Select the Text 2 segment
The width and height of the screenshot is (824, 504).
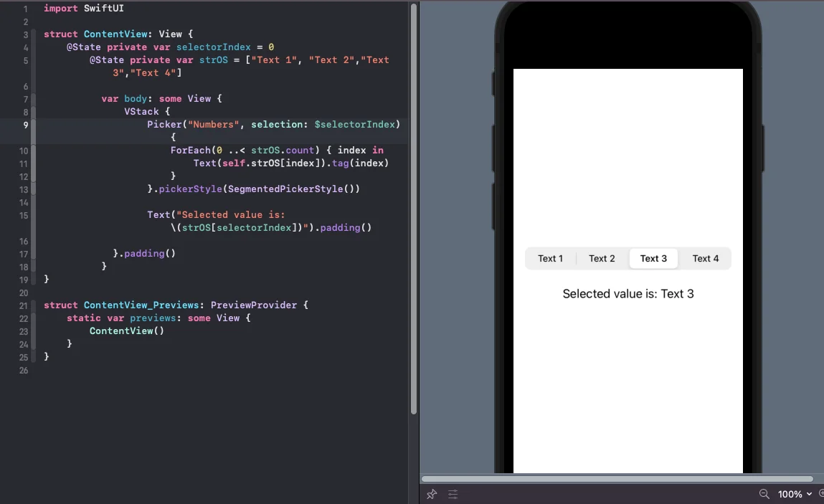point(602,259)
